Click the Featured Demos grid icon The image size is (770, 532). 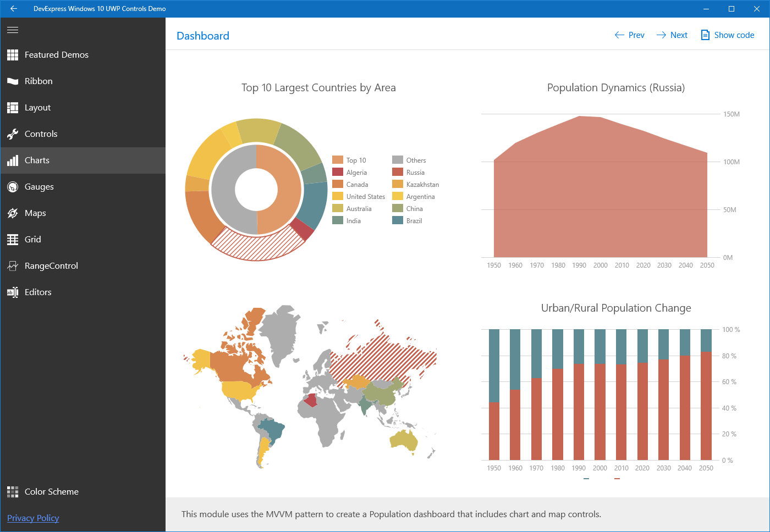click(x=13, y=55)
